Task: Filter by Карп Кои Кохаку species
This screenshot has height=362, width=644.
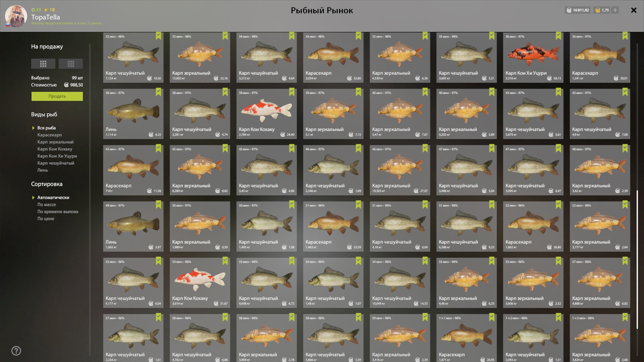Action: [x=55, y=149]
